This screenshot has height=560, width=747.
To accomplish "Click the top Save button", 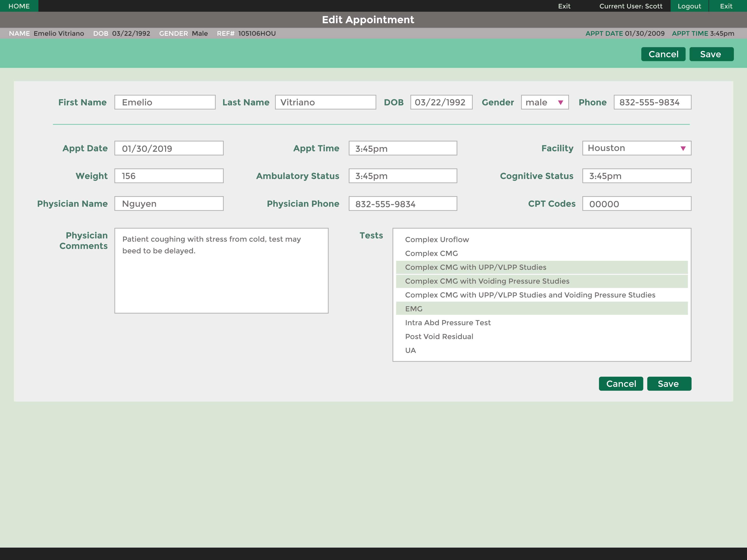I will pyautogui.click(x=711, y=54).
